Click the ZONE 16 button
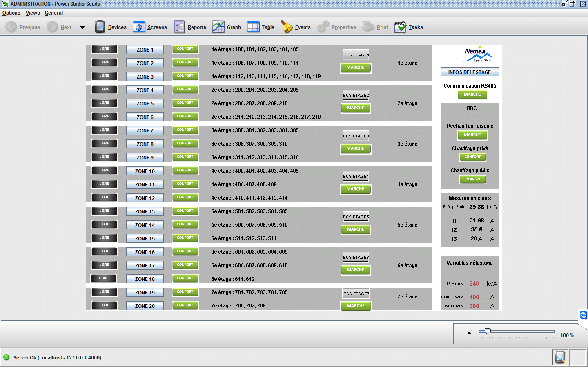The width and height of the screenshot is (588, 368). tap(145, 252)
